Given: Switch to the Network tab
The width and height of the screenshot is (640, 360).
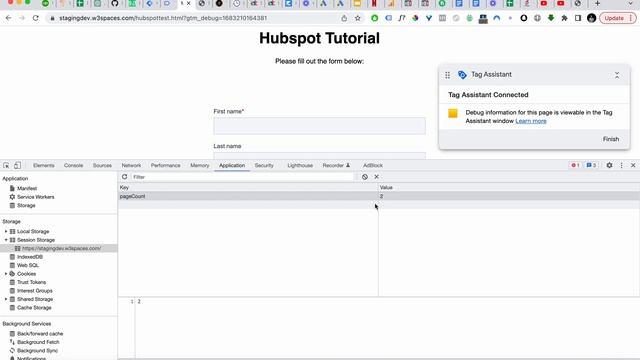Looking at the screenshot, I should click(131, 165).
